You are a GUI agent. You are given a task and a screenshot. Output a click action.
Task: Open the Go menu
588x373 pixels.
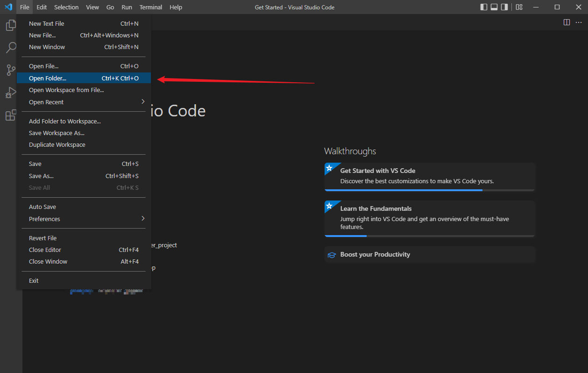tap(110, 7)
